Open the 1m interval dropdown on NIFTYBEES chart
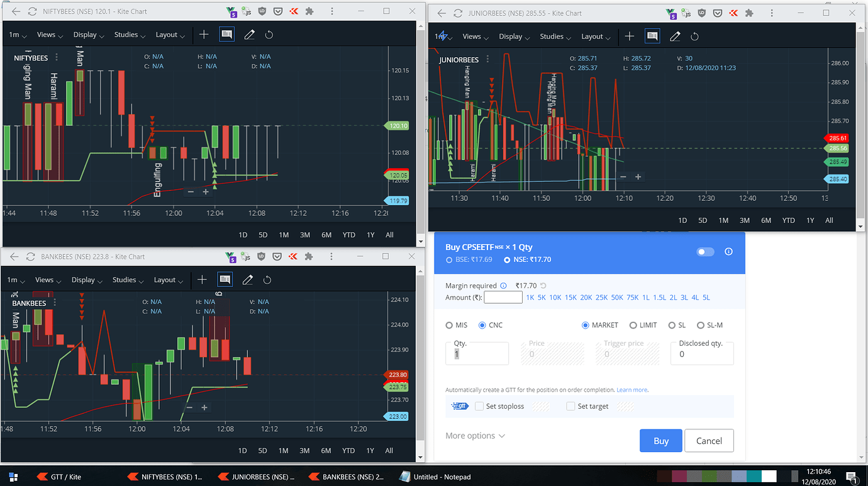 click(18, 35)
